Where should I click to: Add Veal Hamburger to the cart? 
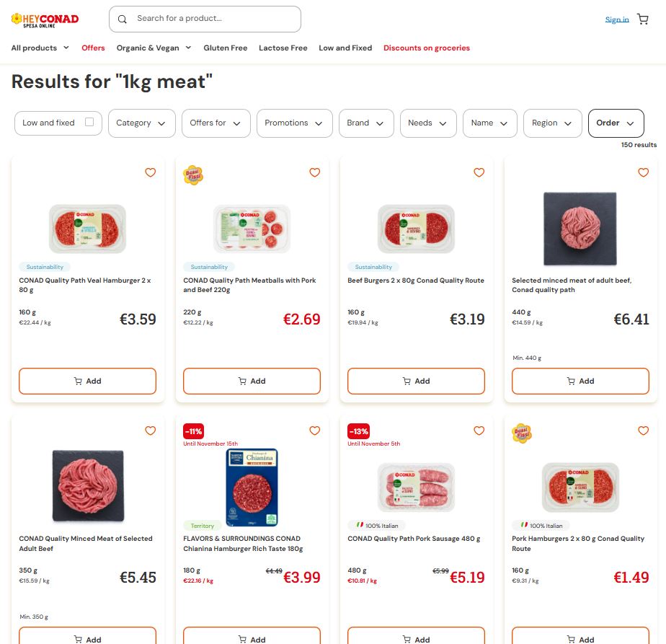(87, 381)
